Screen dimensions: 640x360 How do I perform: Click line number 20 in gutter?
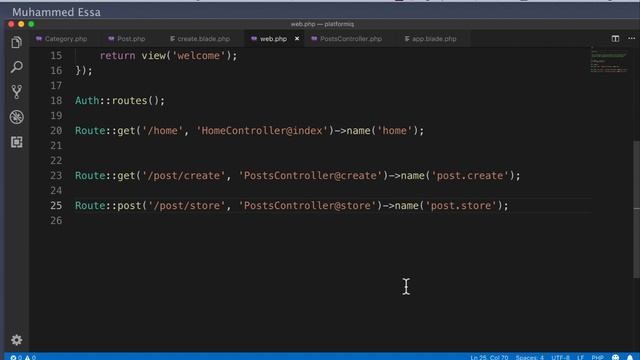[x=56, y=131]
